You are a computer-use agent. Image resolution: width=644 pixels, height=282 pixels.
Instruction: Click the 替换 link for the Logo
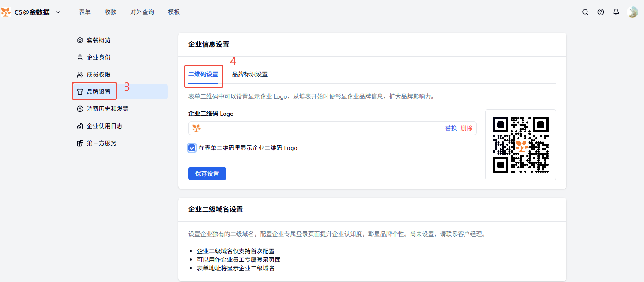[451, 128]
